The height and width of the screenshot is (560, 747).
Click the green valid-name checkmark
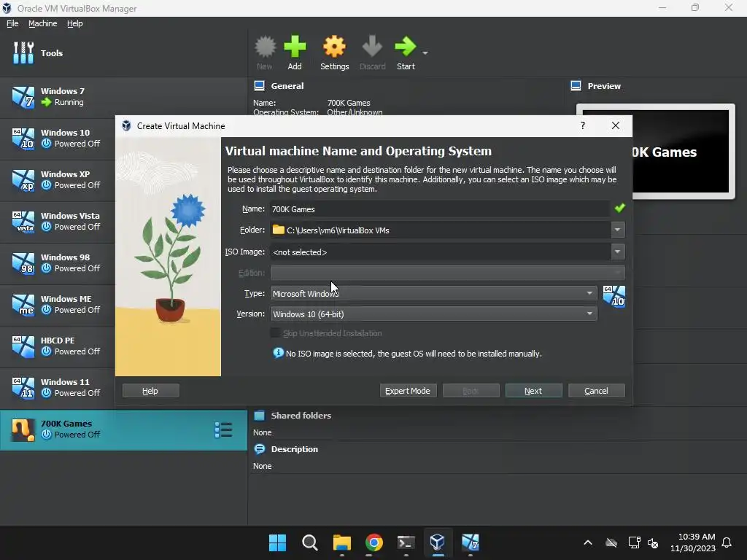(x=620, y=208)
